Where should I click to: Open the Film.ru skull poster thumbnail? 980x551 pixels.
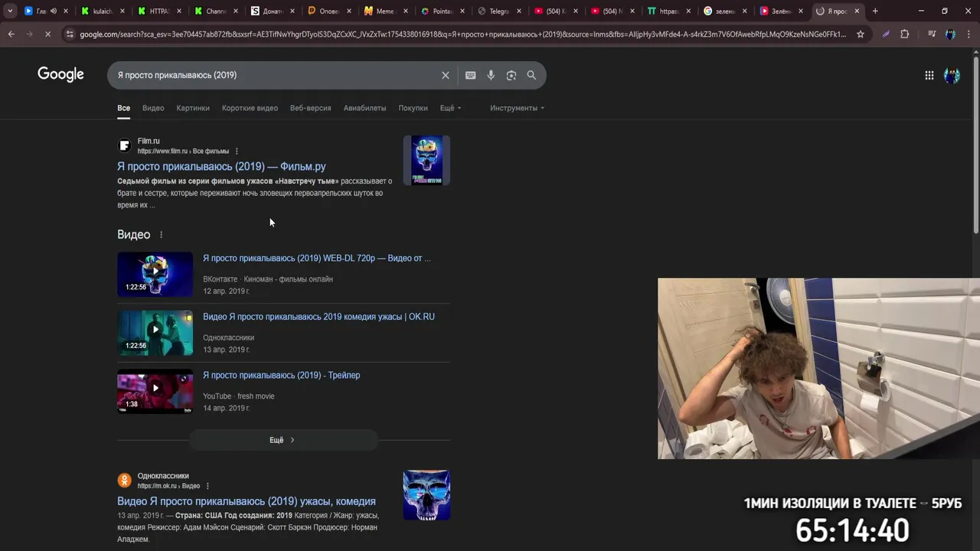tap(426, 161)
